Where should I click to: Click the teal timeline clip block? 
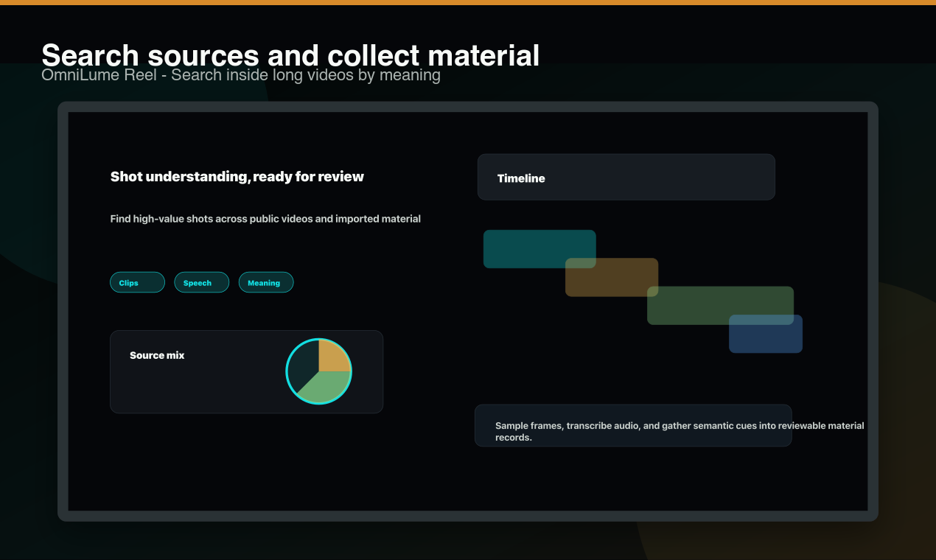click(539, 249)
